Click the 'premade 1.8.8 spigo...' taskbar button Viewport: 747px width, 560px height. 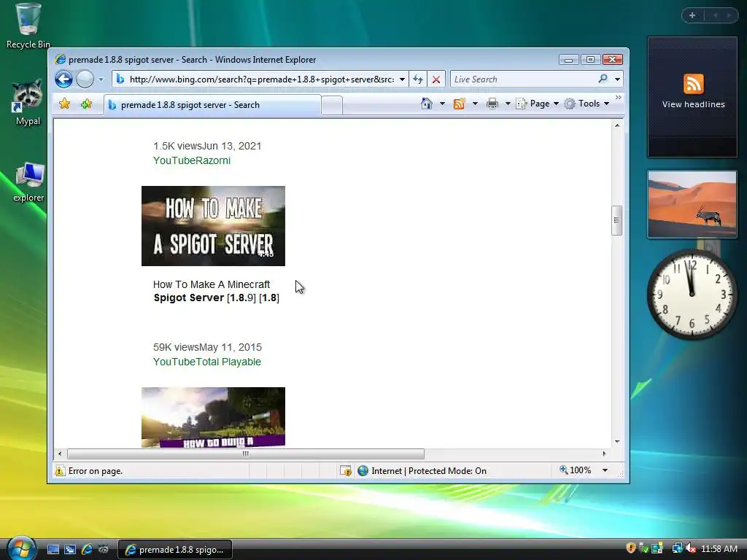tap(174, 550)
